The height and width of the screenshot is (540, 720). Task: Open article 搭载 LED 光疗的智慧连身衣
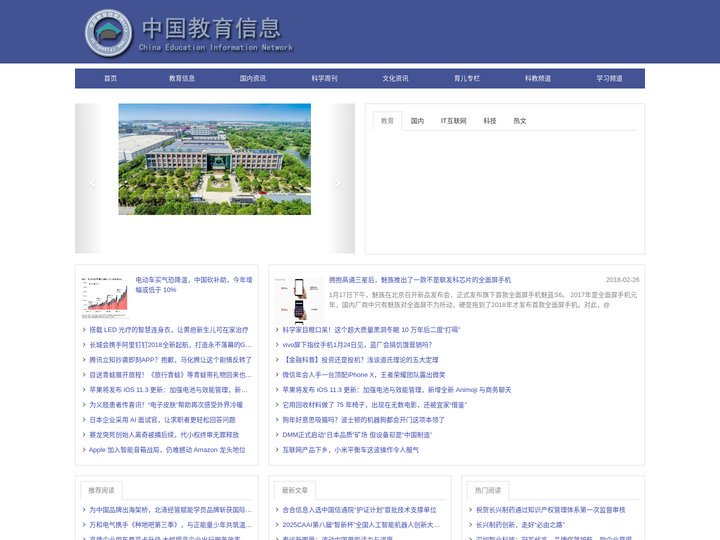pyautogui.click(x=169, y=330)
